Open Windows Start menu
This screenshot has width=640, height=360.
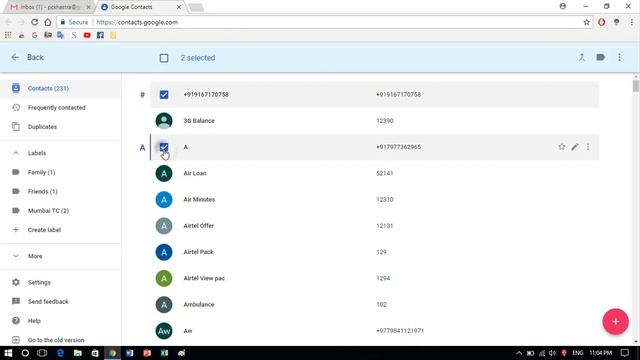tap(8, 353)
